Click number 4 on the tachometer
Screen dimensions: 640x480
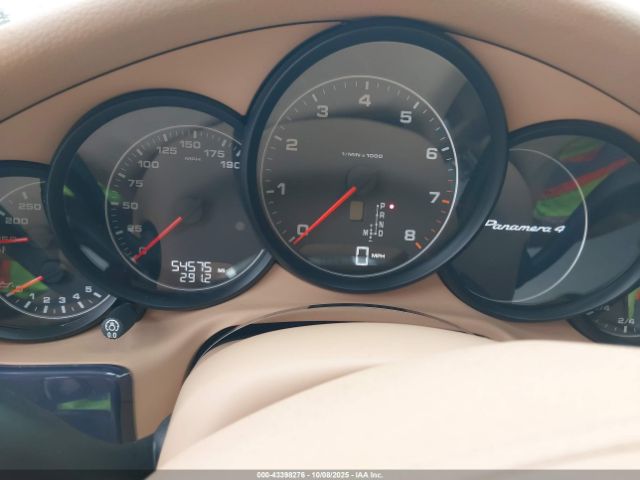[x=365, y=99]
